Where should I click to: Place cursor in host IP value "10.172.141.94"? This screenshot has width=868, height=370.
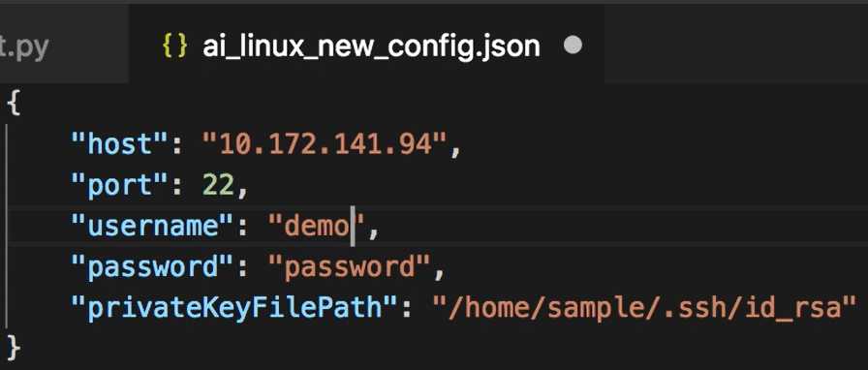[x=325, y=145]
